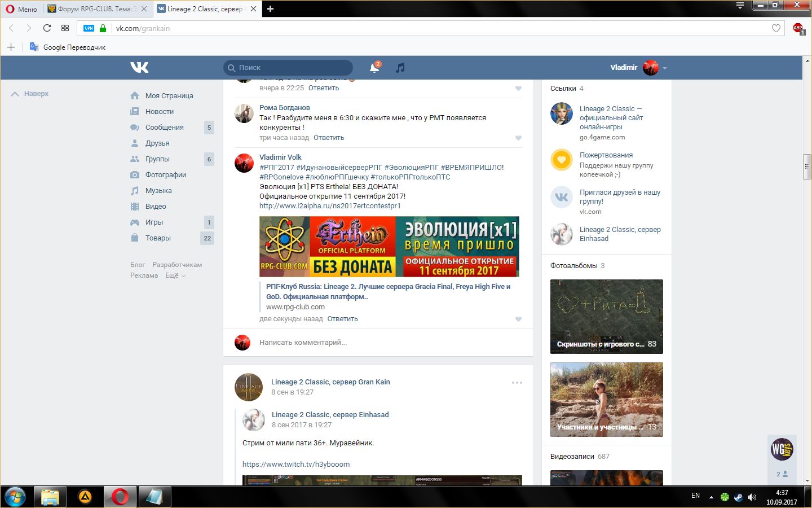The image size is (812, 508).
Task: Click the Наверх back-to-top button
Action: click(x=30, y=94)
